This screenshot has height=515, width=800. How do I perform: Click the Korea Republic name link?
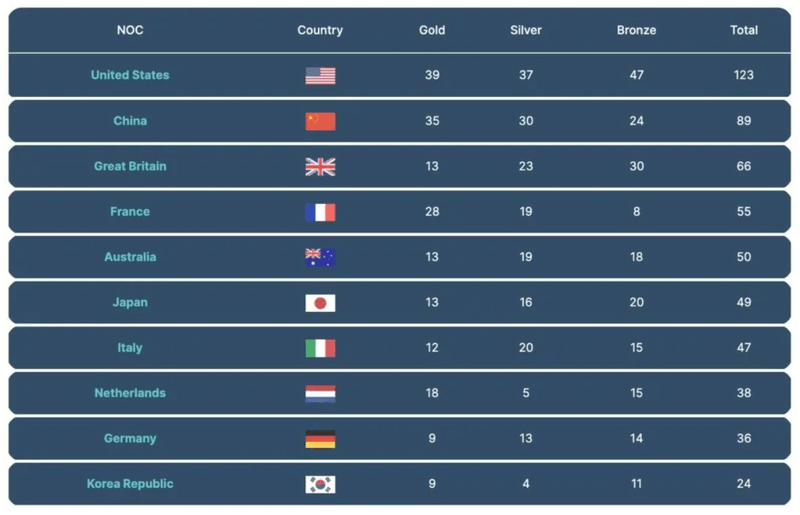click(130, 484)
